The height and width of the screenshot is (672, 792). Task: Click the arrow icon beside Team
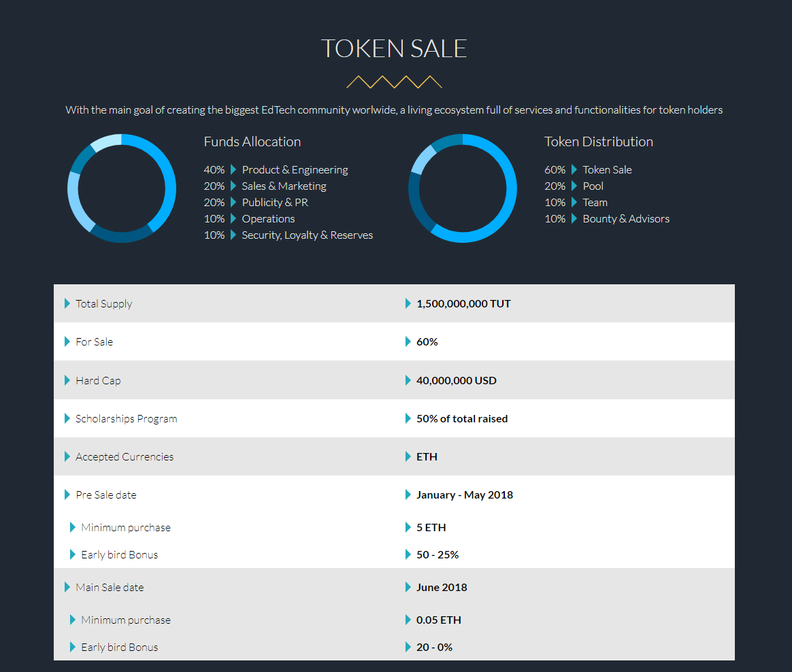pos(574,202)
